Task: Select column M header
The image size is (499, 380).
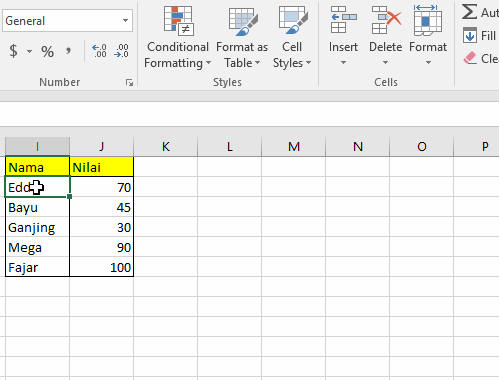Action: click(x=294, y=147)
